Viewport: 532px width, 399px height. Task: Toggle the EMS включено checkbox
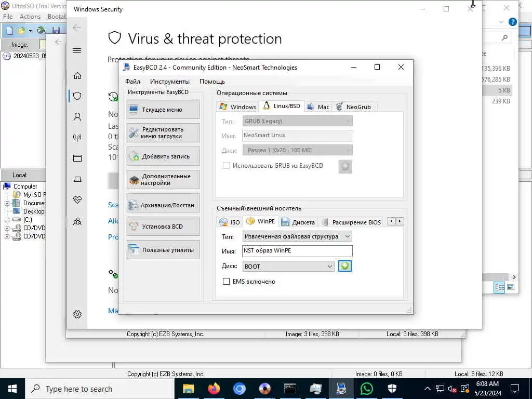(x=227, y=281)
